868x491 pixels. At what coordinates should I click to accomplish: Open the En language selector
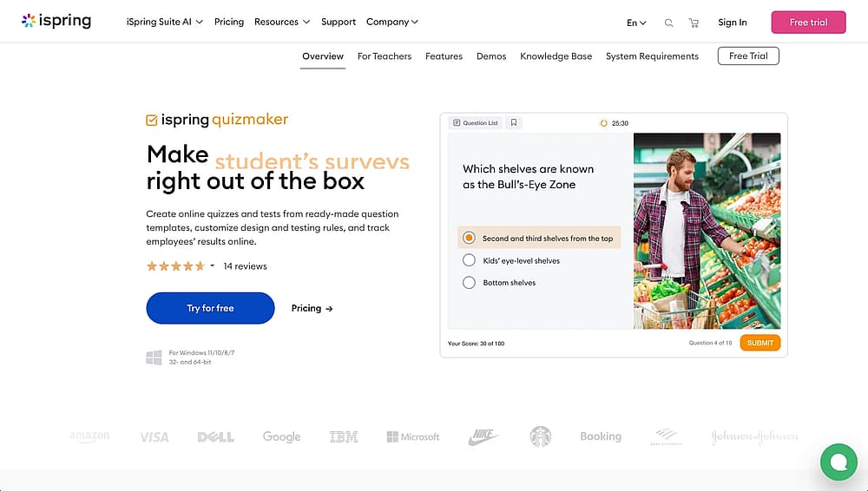(x=636, y=23)
